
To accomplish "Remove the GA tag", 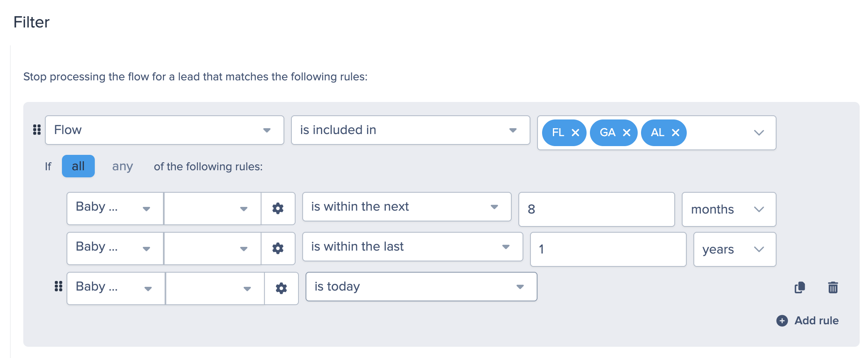I will point(626,132).
